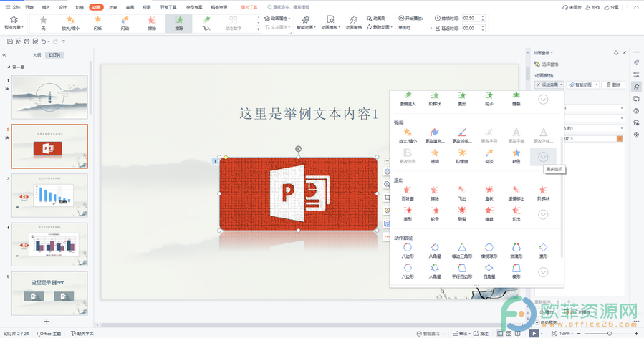
Task: Open the 删除动画 dropdown
Action: click(x=380, y=27)
